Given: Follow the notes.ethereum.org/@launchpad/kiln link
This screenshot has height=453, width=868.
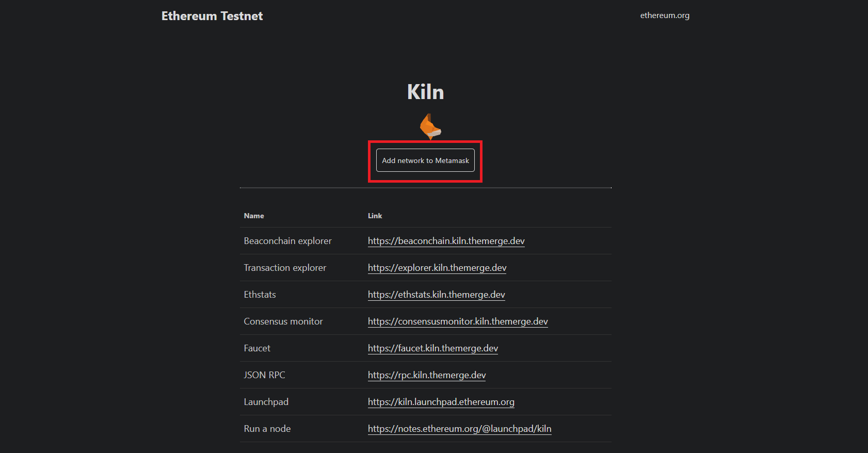Looking at the screenshot, I should coord(460,429).
